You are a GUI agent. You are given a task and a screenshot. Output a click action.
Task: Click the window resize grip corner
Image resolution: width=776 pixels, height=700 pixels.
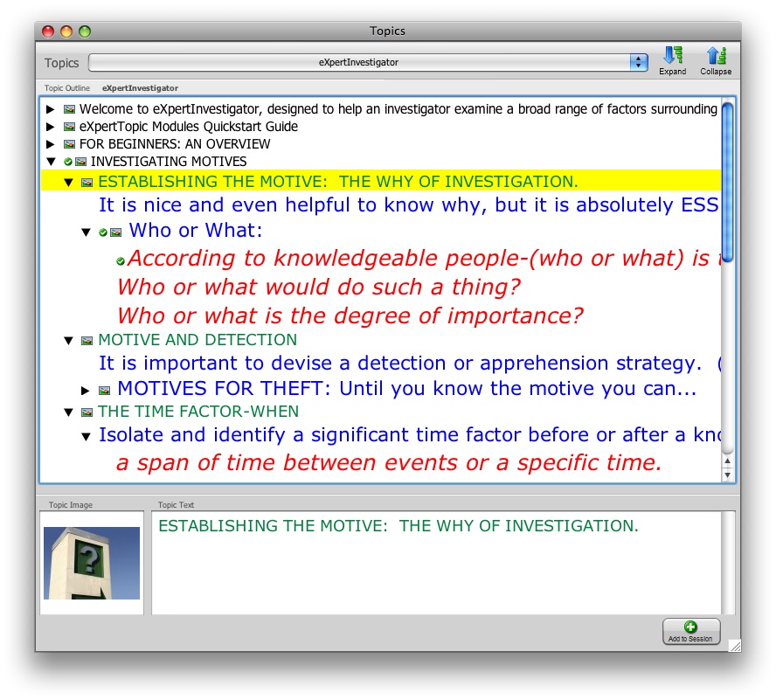[x=735, y=646]
